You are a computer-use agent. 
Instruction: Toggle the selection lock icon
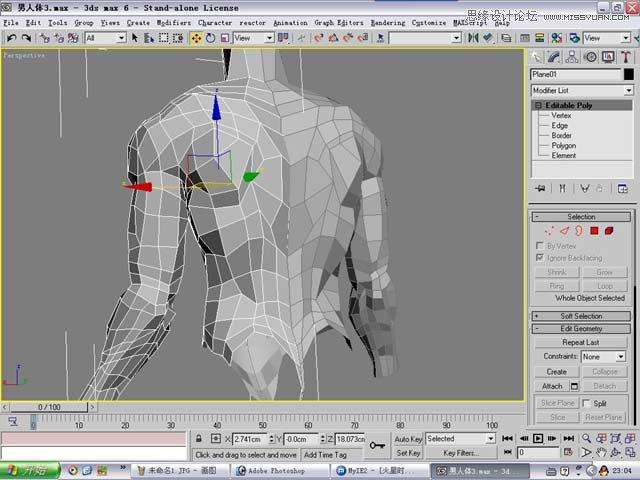point(199,439)
